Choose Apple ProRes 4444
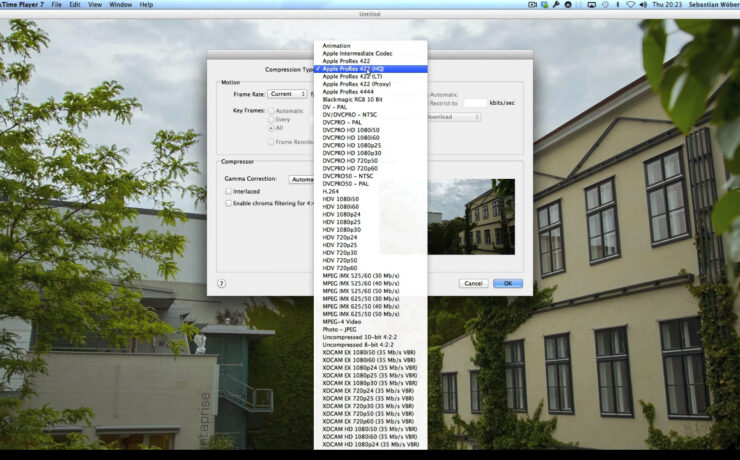 [370, 92]
